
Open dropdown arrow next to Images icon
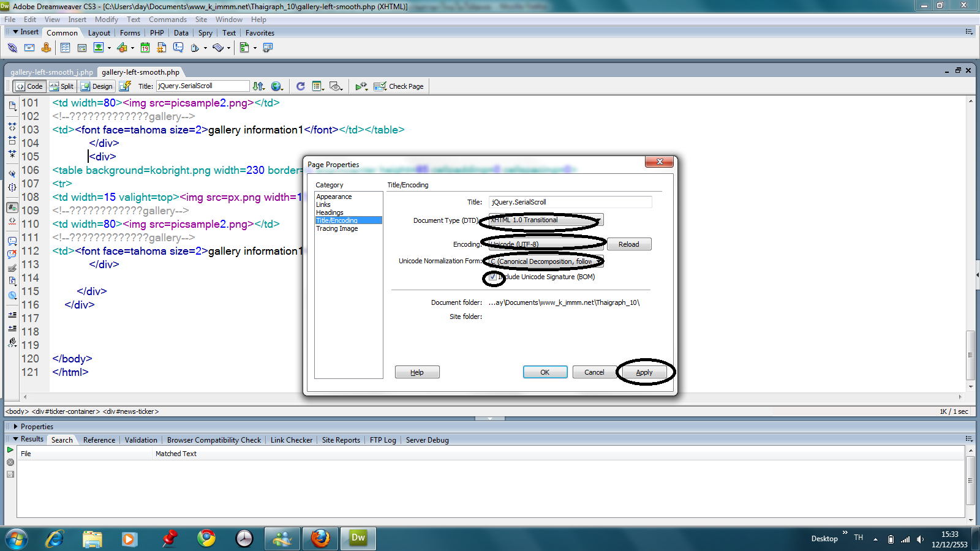110,48
